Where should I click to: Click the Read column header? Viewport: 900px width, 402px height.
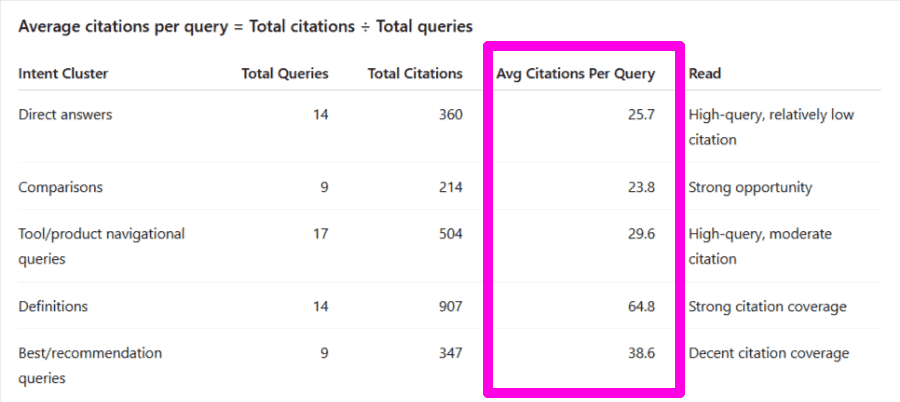(x=705, y=74)
